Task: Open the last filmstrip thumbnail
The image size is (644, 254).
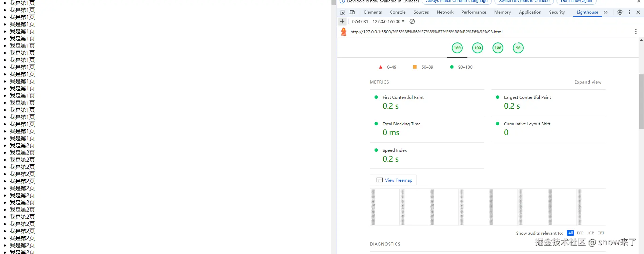Action: pyautogui.click(x=591, y=207)
